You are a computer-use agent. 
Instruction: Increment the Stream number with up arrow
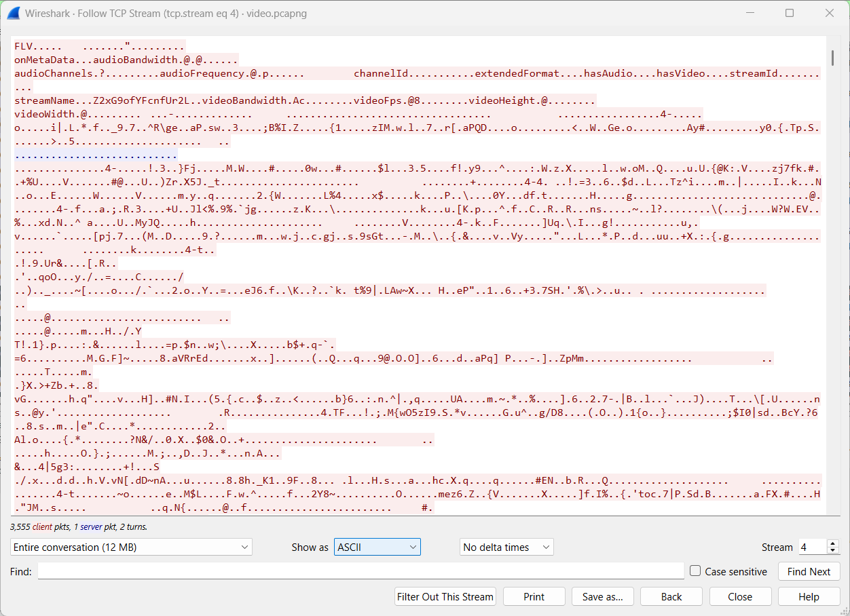point(833,543)
